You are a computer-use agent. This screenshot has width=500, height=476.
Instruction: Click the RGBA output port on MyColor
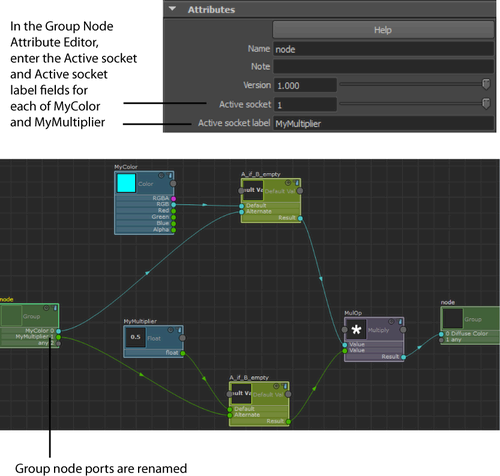[173, 199]
